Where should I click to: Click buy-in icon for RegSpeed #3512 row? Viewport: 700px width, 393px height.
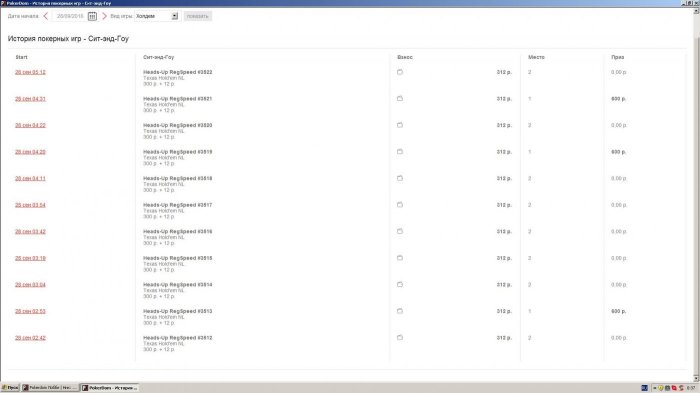(x=400, y=338)
